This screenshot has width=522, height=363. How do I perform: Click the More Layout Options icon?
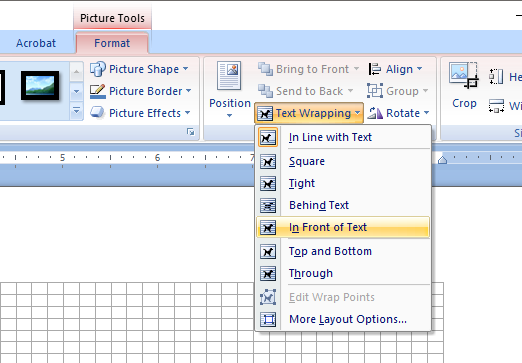(x=268, y=319)
